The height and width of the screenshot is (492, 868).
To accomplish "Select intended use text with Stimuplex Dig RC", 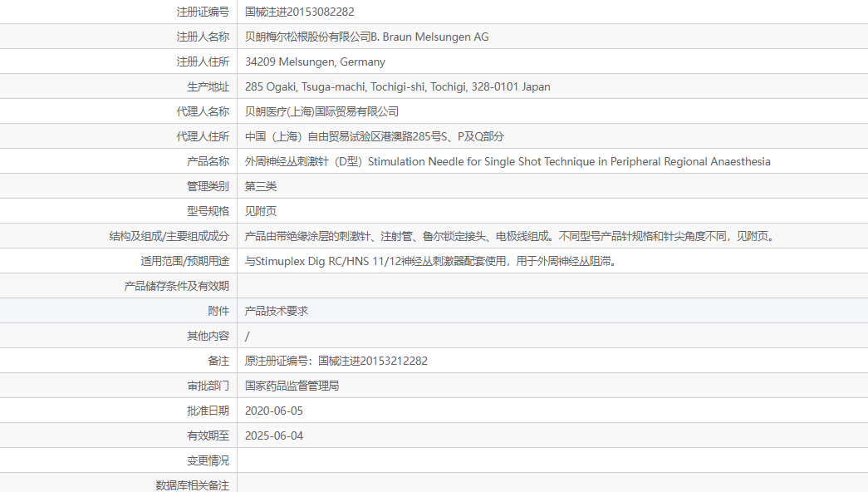I will (x=431, y=261).
